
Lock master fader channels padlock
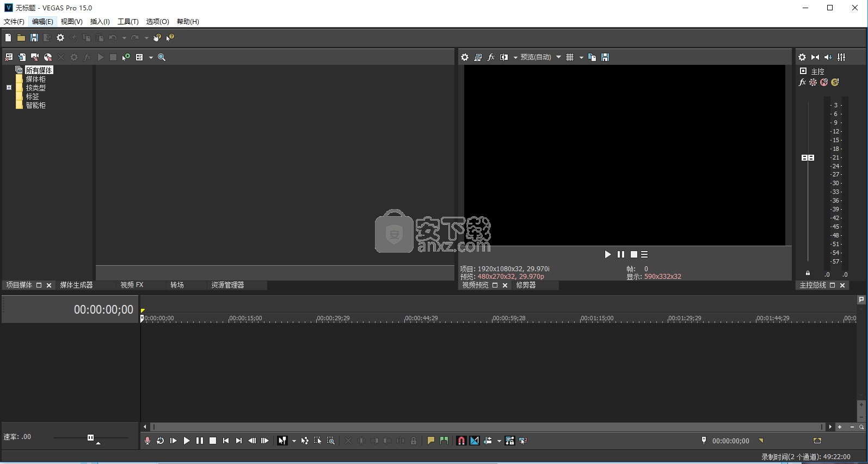(x=808, y=273)
